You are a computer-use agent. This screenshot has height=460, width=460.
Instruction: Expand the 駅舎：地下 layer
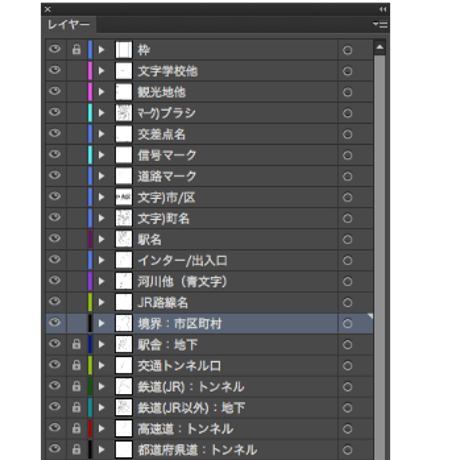tap(101, 344)
